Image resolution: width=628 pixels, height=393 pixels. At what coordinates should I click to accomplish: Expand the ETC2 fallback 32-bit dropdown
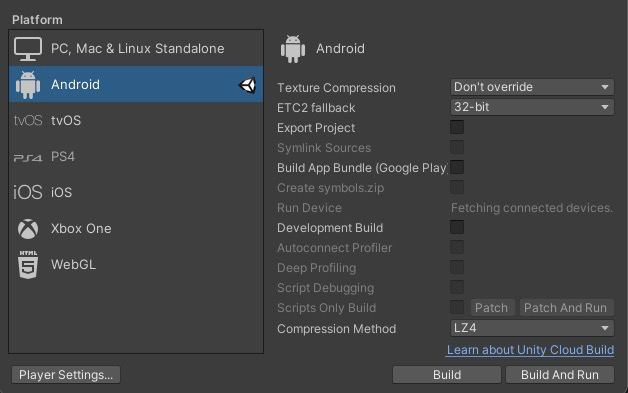point(532,107)
